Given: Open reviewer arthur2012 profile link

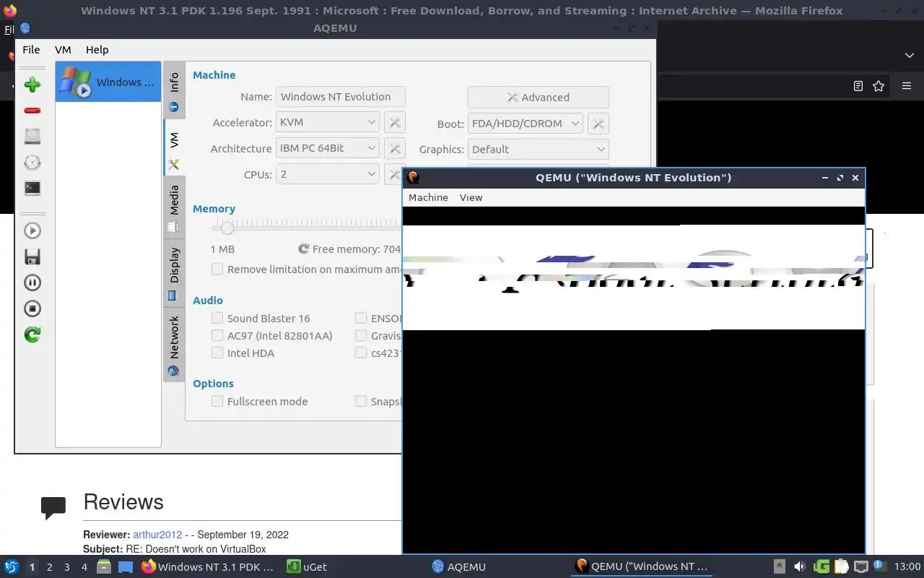Looking at the screenshot, I should pyautogui.click(x=157, y=535).
